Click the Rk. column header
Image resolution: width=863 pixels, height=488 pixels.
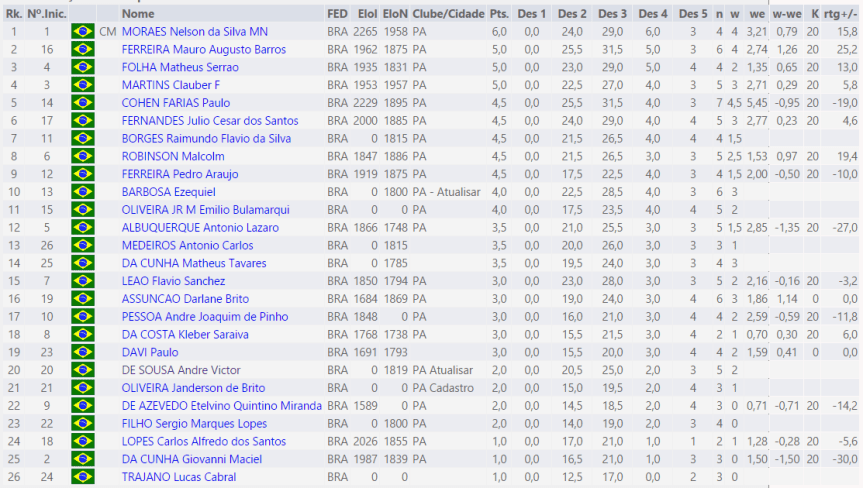coord(13,14)
